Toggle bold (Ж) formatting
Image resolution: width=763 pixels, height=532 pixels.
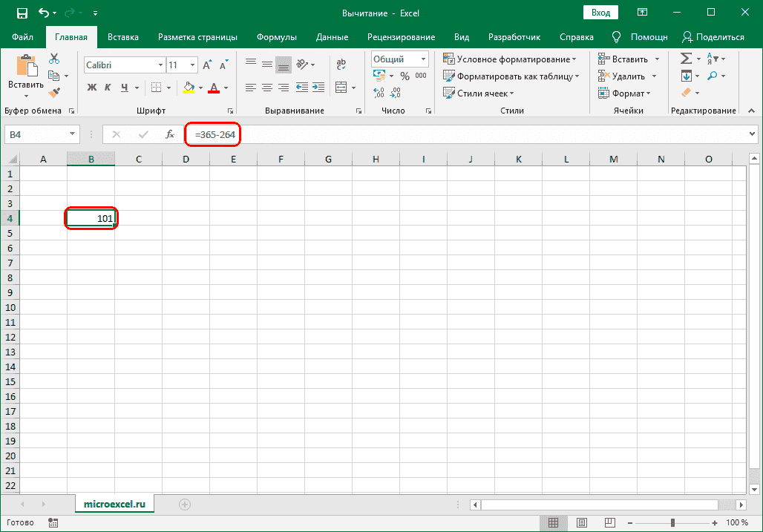click(92, 88)
